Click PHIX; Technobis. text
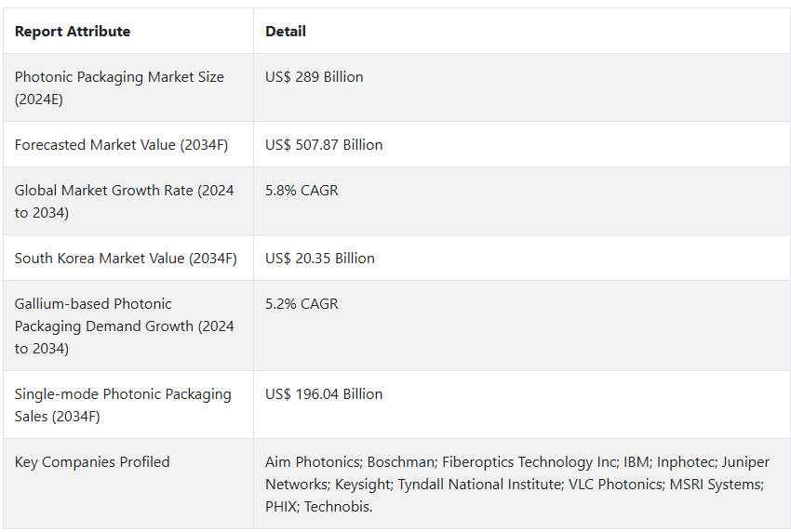Image resolution: width=791 pixels, height=532 pixels. tap(319, 506)
